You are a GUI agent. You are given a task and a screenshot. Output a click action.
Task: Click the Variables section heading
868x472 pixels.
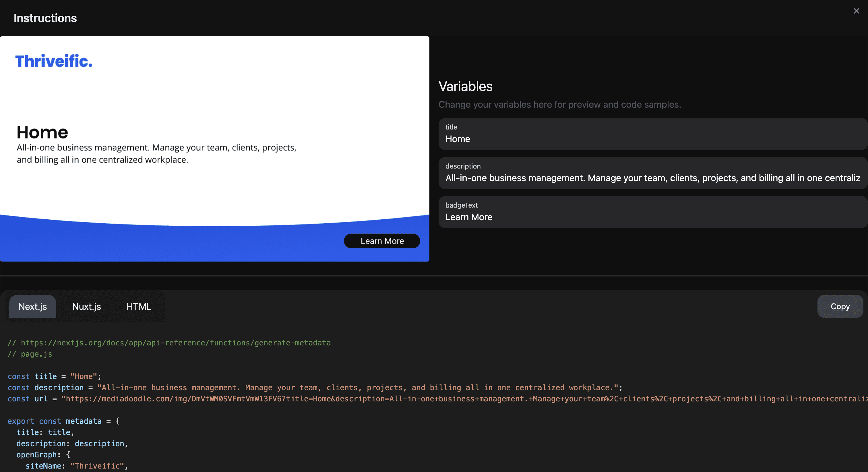click(466, 87)
